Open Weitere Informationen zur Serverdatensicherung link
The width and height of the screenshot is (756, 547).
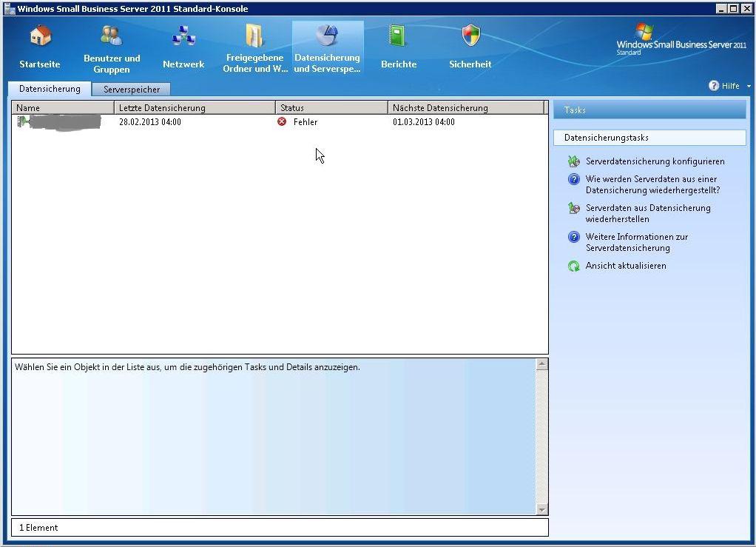(636, 242)
